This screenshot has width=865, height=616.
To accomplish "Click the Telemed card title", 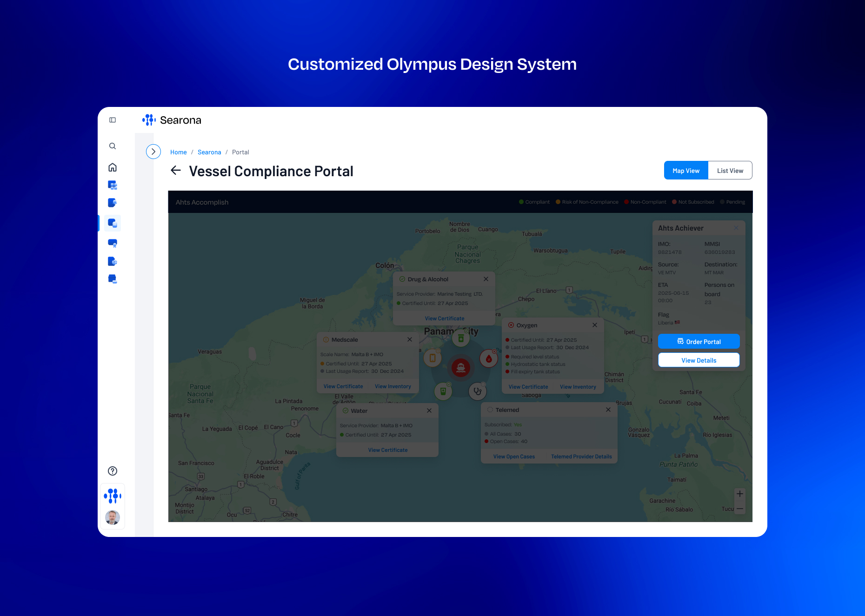I will pyautogui.click(x=507, y=410).
